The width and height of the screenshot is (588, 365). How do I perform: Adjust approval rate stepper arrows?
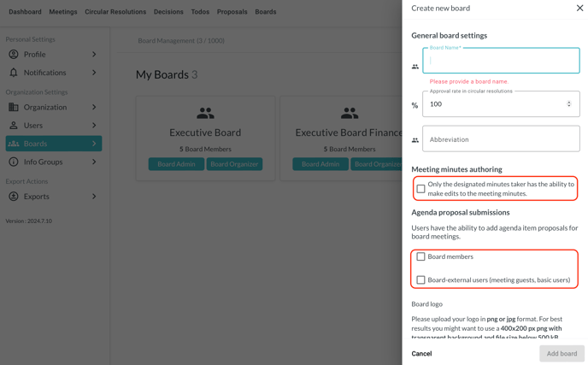tap(569, 104)
